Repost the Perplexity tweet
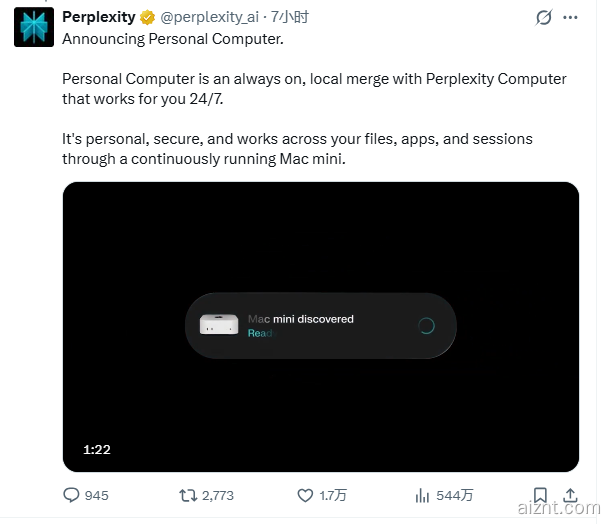The width and height of the screenshot is (610, 524). (x=188, y=495)
